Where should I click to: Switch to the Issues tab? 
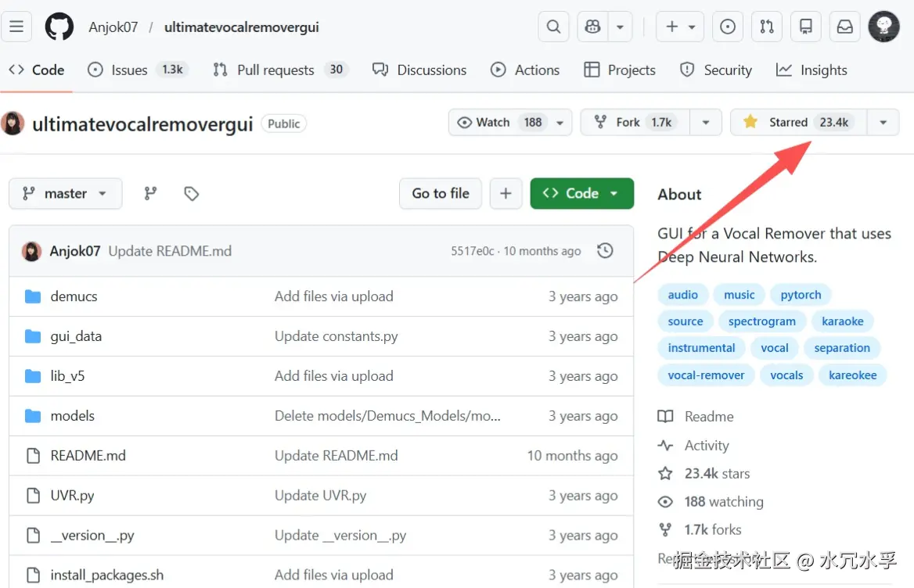point(128,70)
